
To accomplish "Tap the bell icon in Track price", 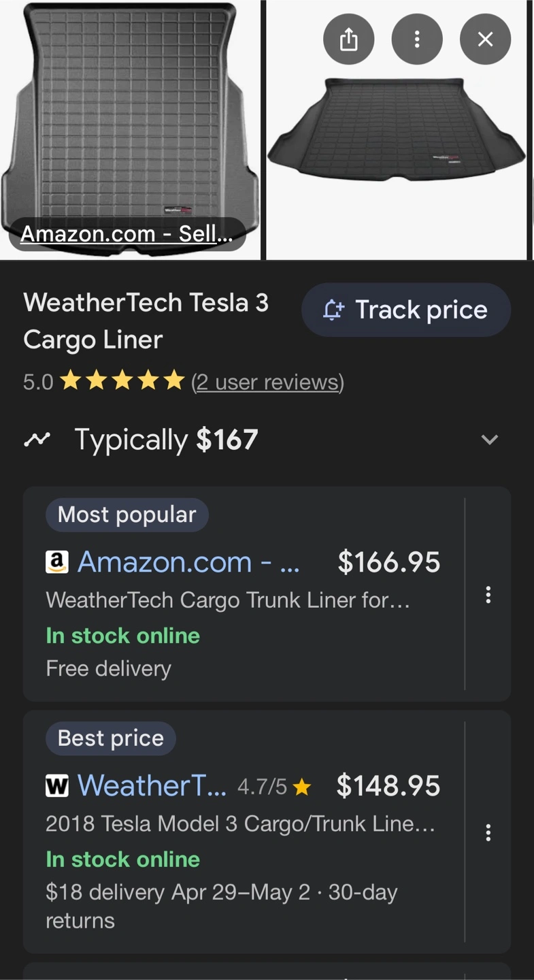I will click(x=333, y=310).
